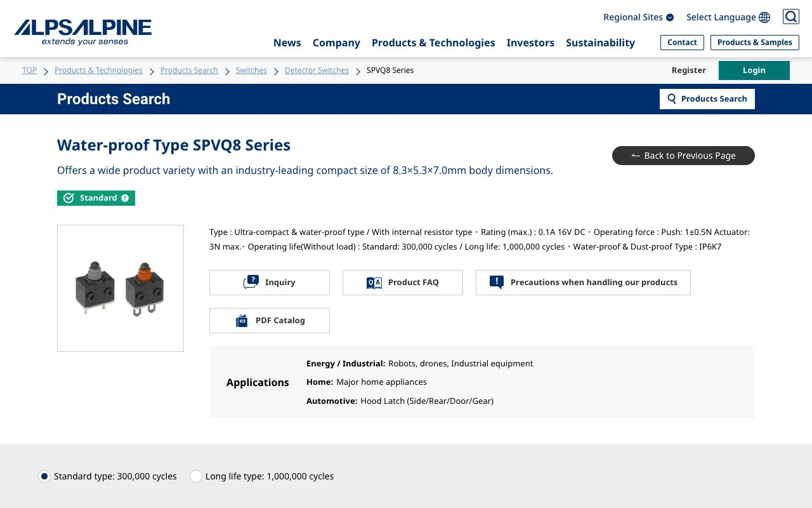The image size is (812, 508).
Task: Open the Products & Technologies menu
Action: click(433, 43)
